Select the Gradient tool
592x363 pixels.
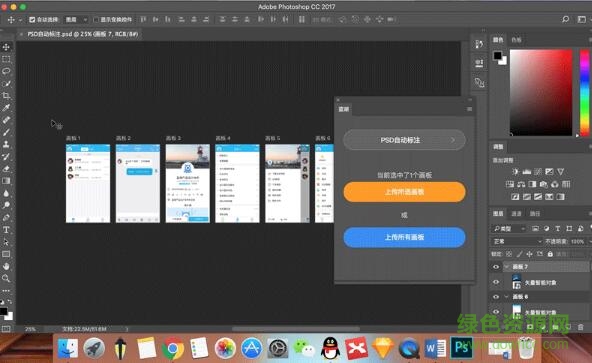pyautogui.click(x=6, y=181)
